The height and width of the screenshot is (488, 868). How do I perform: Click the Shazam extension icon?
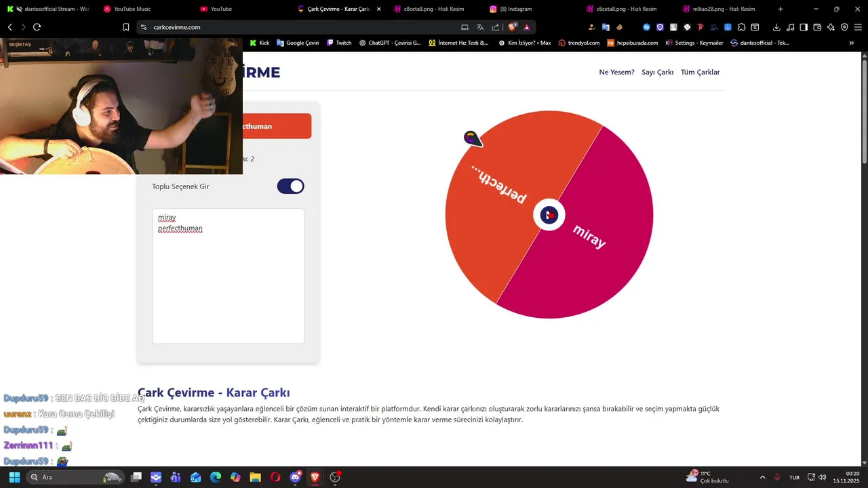click(646, 27)
